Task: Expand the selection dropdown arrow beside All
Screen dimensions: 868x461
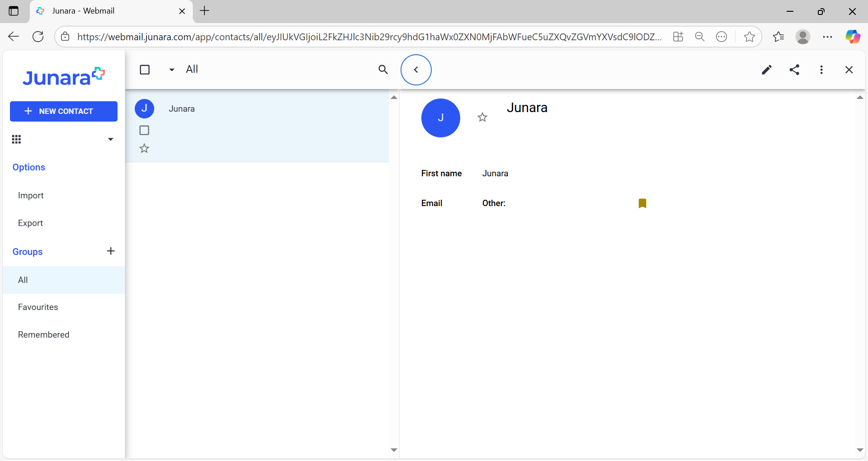Action: tap(172, 70)
